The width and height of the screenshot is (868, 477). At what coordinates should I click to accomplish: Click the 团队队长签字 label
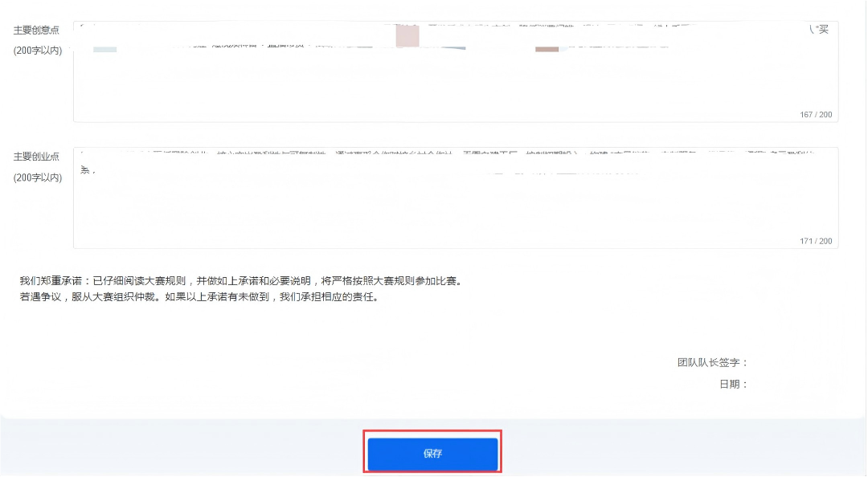click(x=712, y=363)
